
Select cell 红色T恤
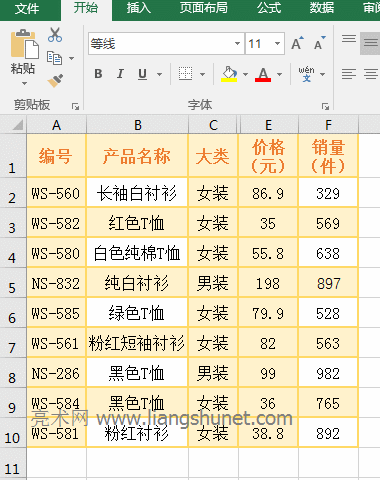point(137,223)
